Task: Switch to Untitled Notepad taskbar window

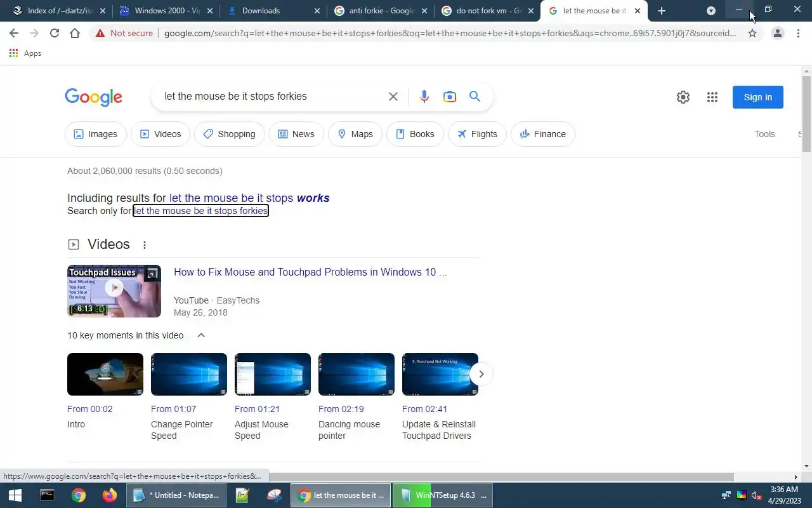Action: click(x=176, y=495)
